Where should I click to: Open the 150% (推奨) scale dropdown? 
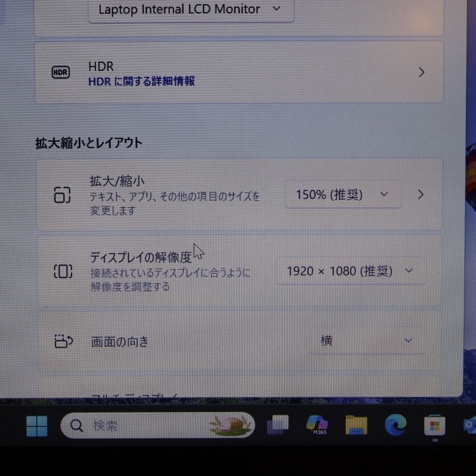pos(342,195)
